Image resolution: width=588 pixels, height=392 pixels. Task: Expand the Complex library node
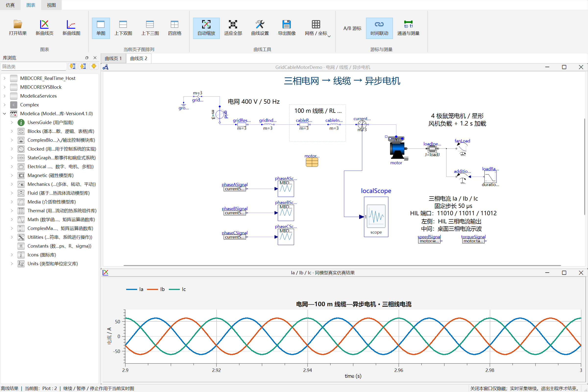[4, 105]
